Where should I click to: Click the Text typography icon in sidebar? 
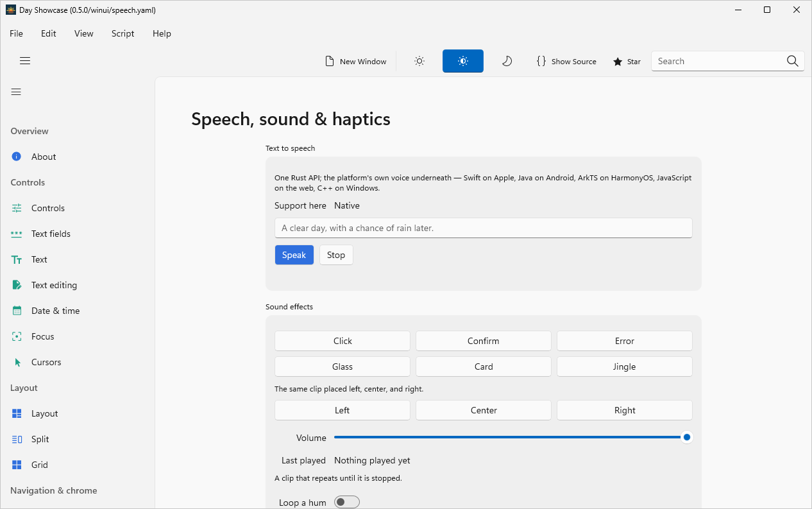(x=17, y=259)
